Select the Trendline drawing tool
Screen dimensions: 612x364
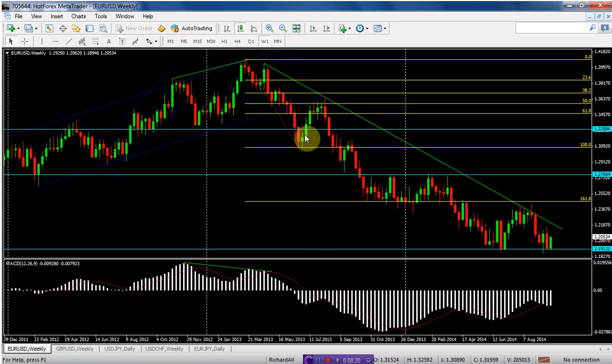click(x=68, y=41)
